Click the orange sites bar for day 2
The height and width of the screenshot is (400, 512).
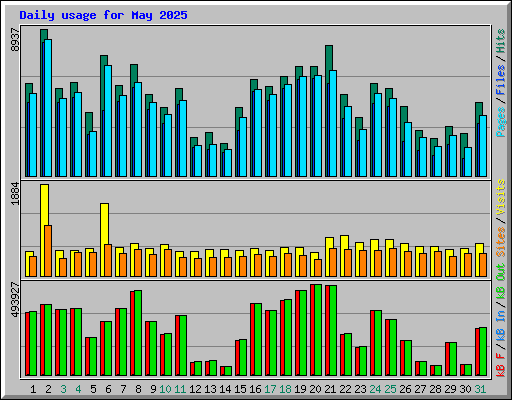coord(48,251)
